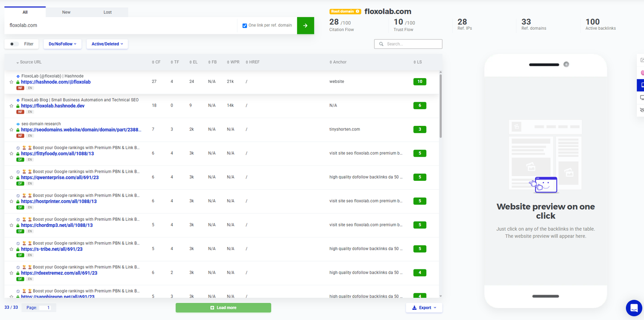
Task: Star the hashnode.com/@floxolab backlink
Action: pyautogui.click(x=12, y=82)
